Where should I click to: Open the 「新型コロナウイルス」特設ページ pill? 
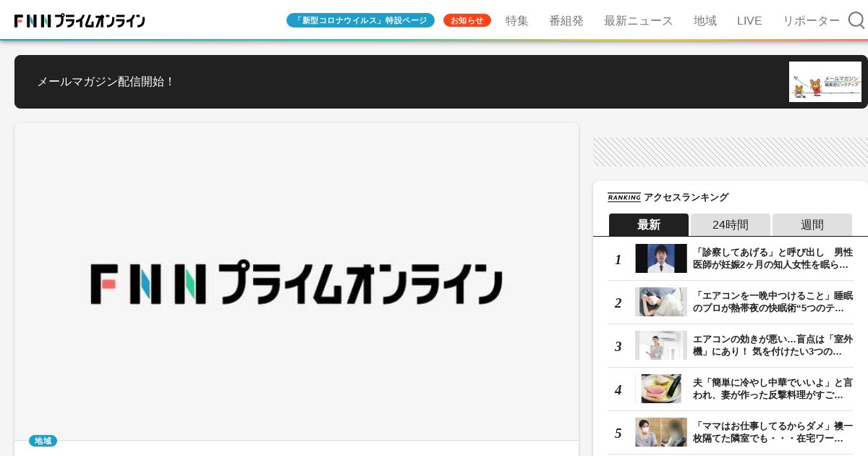(360, 20)
